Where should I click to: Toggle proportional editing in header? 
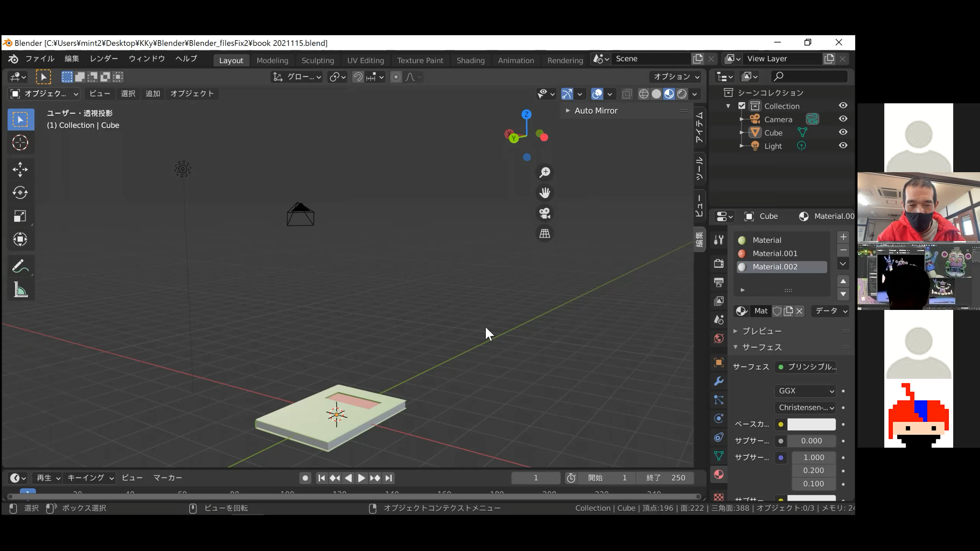[x=396, y=77]
